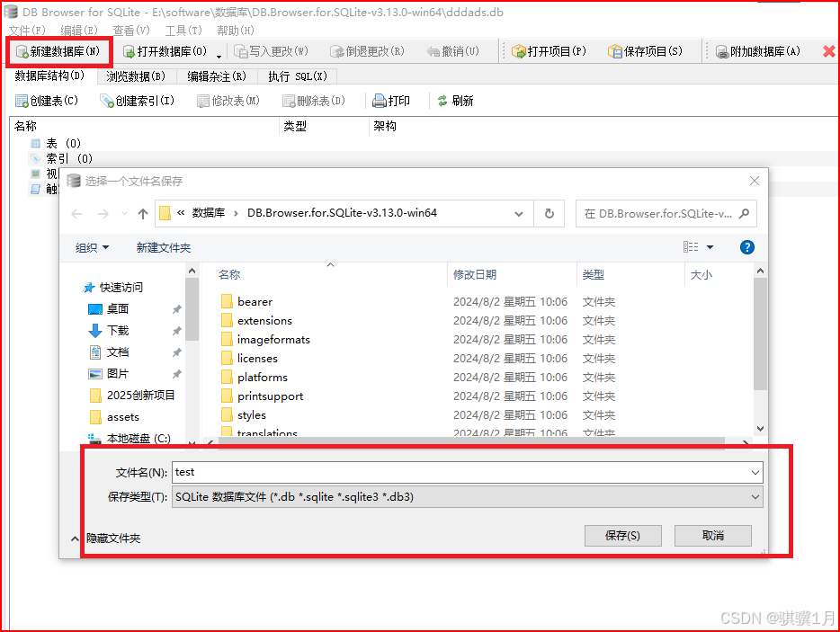
Task: Click 修改表(M) modify table button
Action: [228, 101]
